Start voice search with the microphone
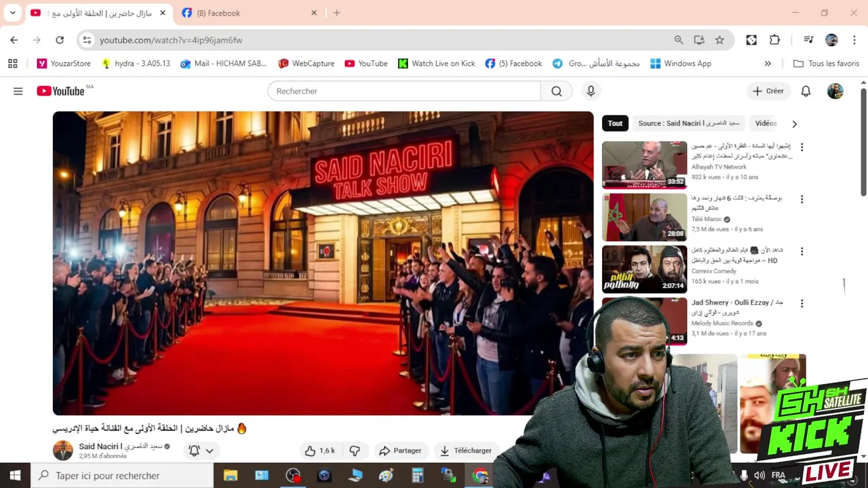The height and width of the screenshot is (488, 868). coord(591,91)
